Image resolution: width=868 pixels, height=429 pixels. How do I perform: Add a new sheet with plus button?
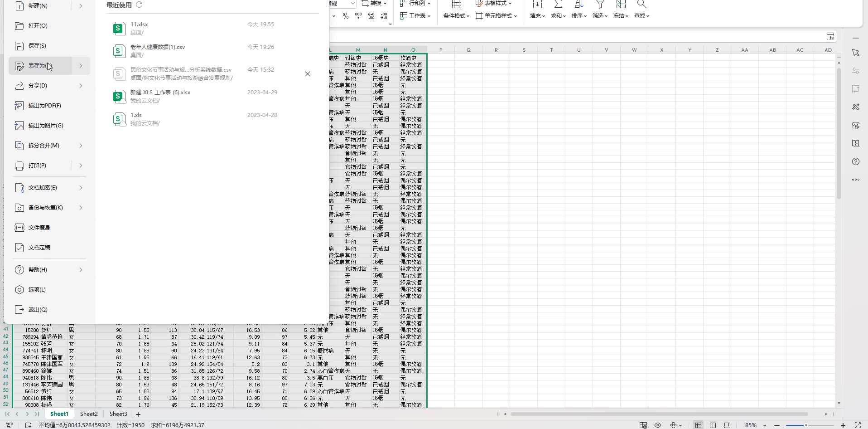[x=138, y=414]
